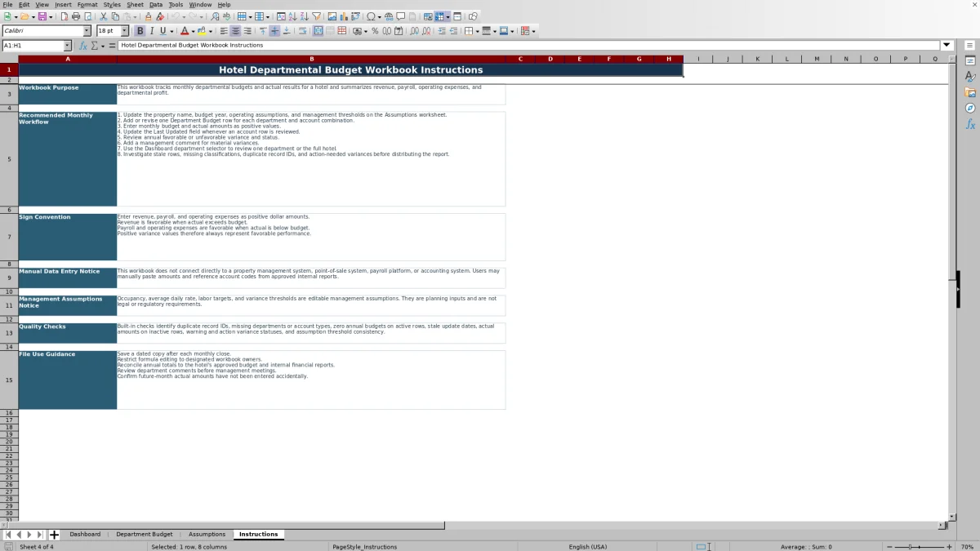Open the Sidebar Gallery icon
This screenshot has height=551, width=980.
click(970, 92)
